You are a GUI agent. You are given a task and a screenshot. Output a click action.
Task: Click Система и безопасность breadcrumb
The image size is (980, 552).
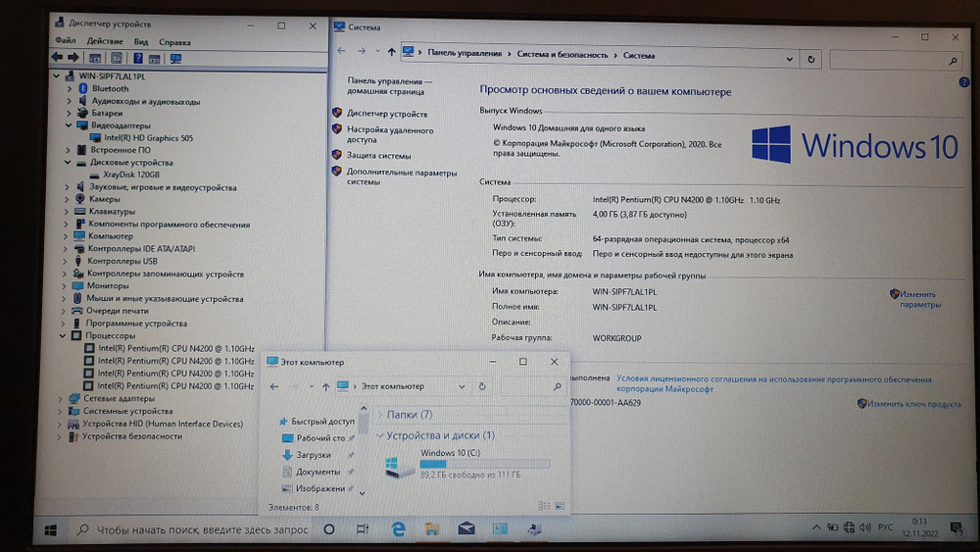(x=562, y=55)
